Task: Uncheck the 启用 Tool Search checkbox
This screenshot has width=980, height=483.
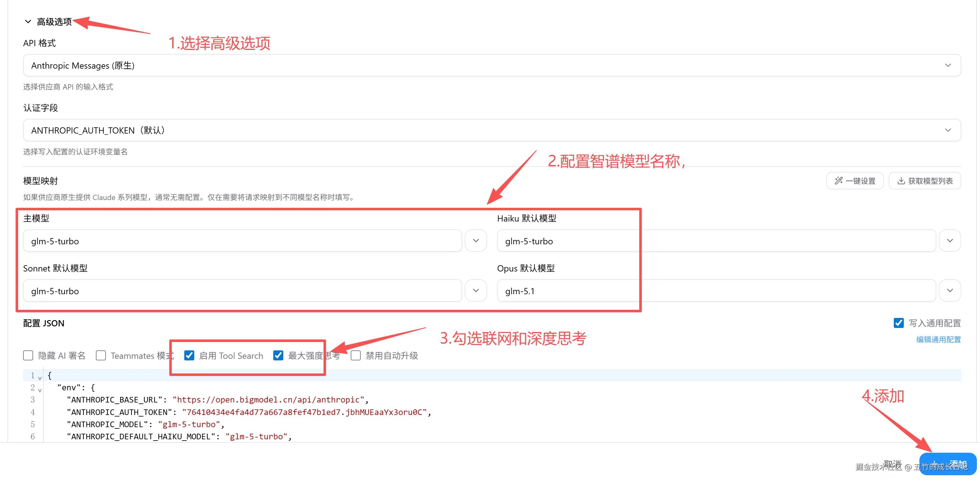Action: point(189,356)
